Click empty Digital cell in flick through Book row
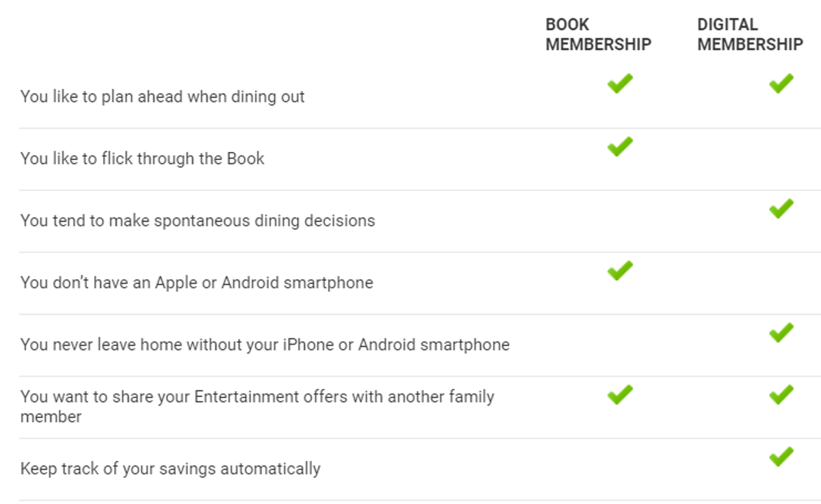The image size is (821, 504). [781, 159]
